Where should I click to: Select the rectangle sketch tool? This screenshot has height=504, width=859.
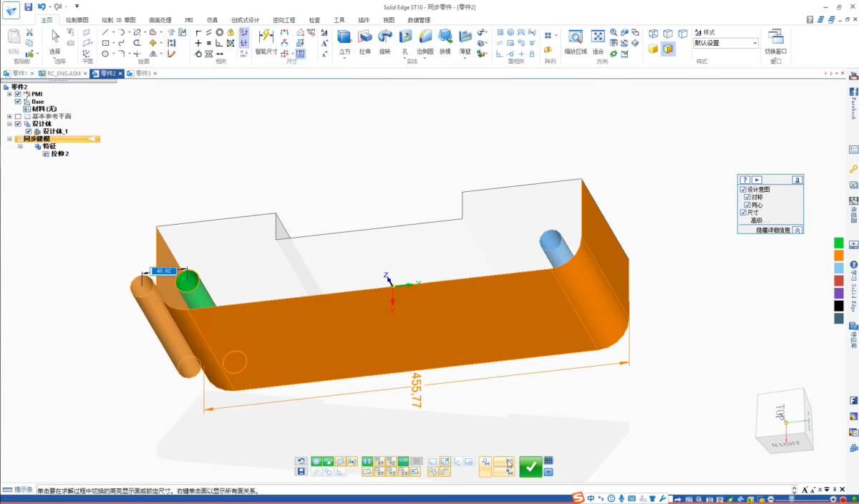(x=105, y=43)
